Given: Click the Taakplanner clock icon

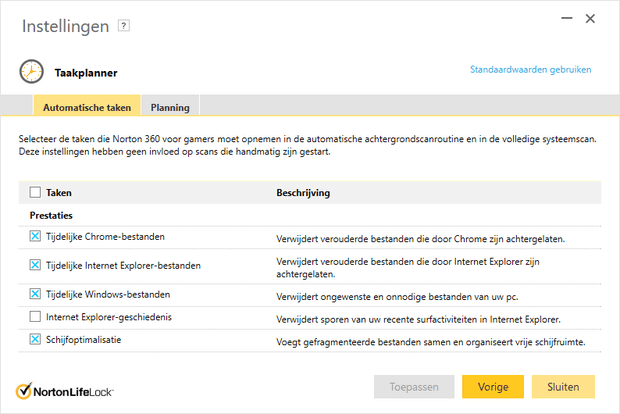Looking at the screenshot, I should coord(32,72).
